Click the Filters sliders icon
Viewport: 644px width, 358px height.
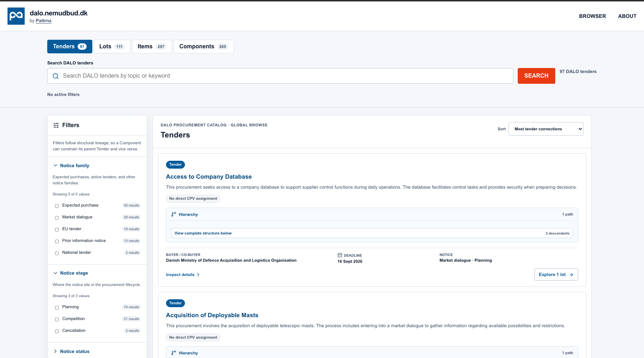tap(56, 125)
